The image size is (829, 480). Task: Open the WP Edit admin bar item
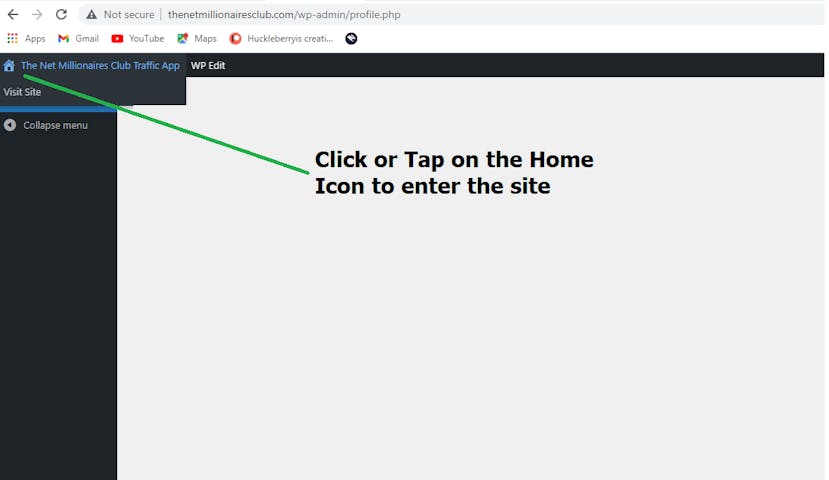pos(208,66)
